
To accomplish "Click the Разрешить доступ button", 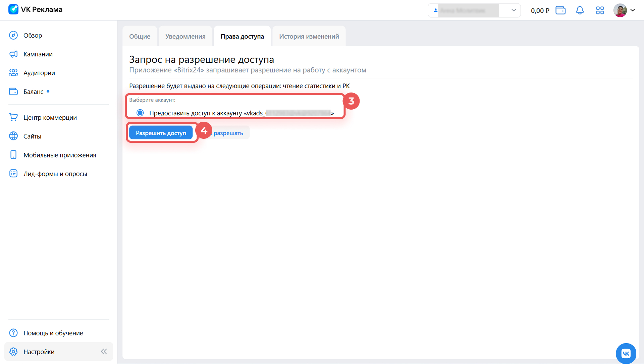I will [x=161, y=133].
